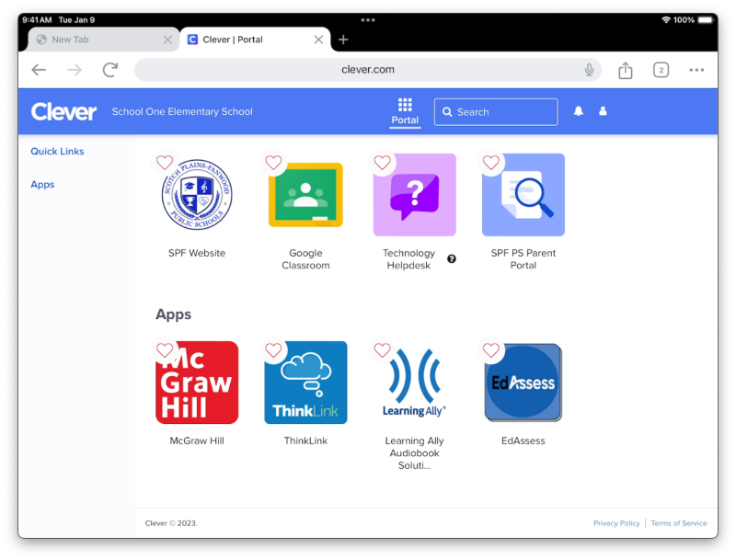
Task: Open the Technology Helpdesk icon
Action: click(x=414, y=196)
